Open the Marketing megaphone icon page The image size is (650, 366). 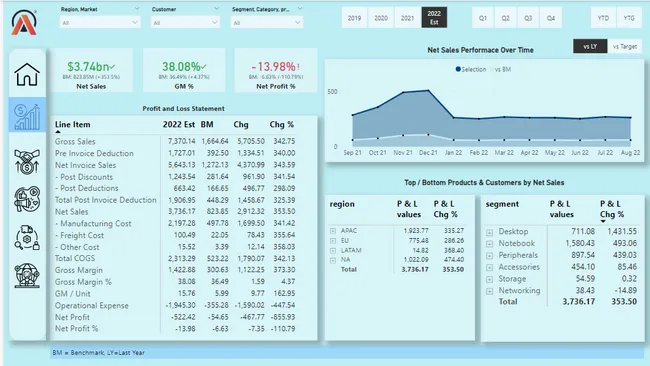click(x=27, y=199)
